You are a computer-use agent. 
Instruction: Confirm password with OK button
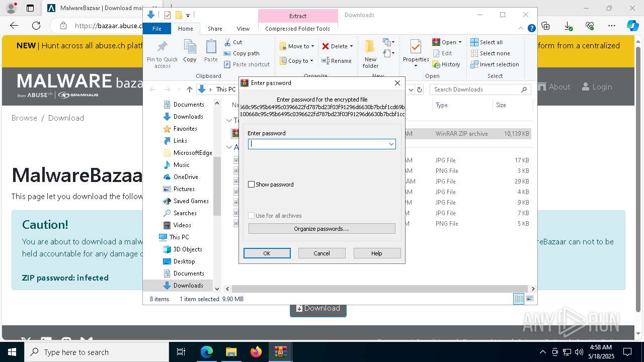click(267, 253)
